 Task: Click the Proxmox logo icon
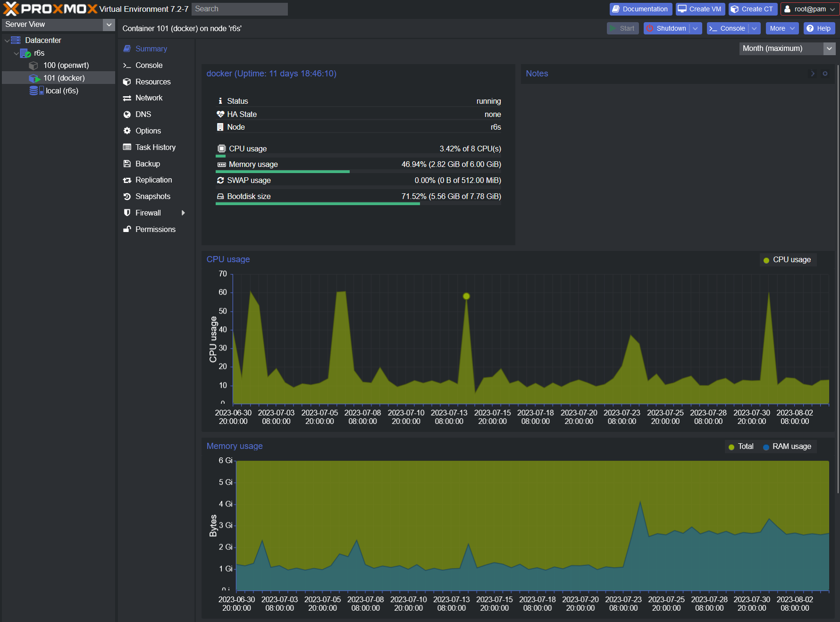tap(11, 9)
